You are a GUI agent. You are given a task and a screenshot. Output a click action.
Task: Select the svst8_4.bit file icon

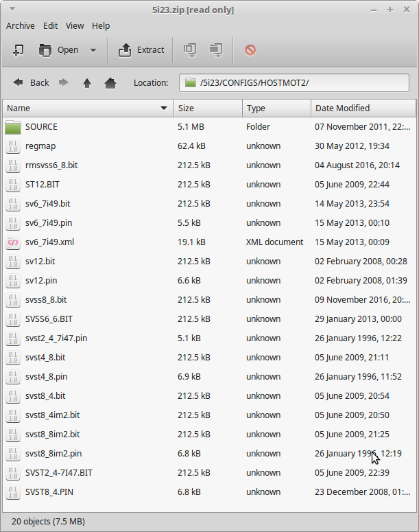tap(13, 396)
